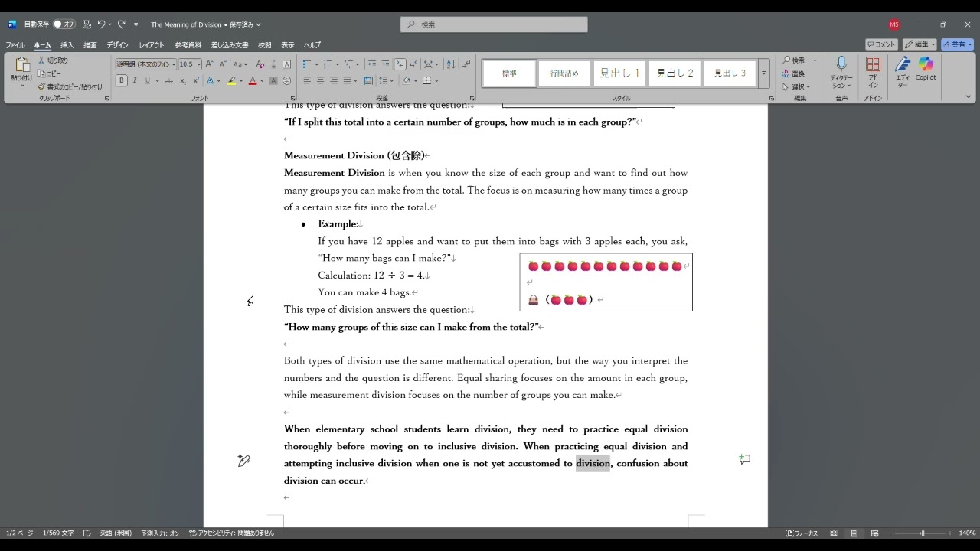Expand the Styles gallery
The height and width of the screenshot is (551, 980).
pos(763,73)
